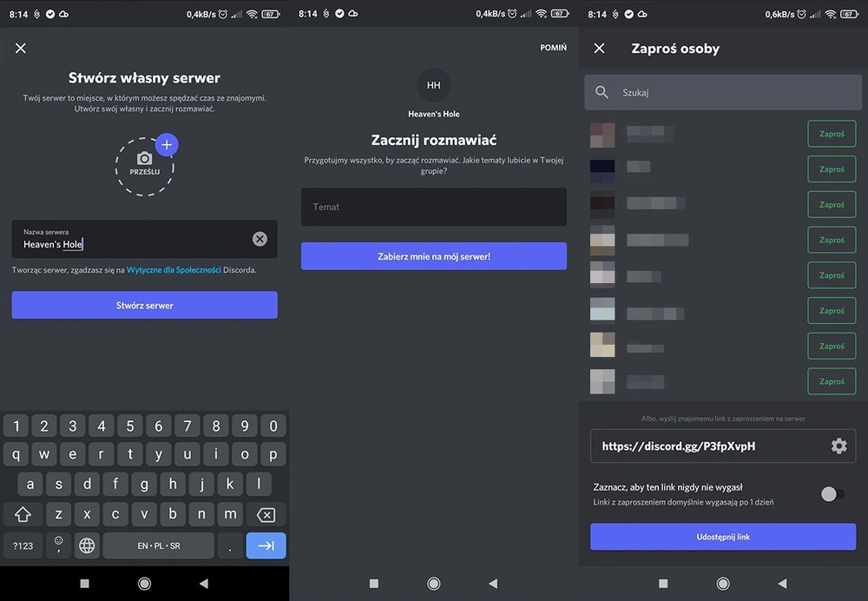Screen dimensions: 868x601
Task: Tap the alarm icon in middle status bar
Action: click(x=512, y=14)
